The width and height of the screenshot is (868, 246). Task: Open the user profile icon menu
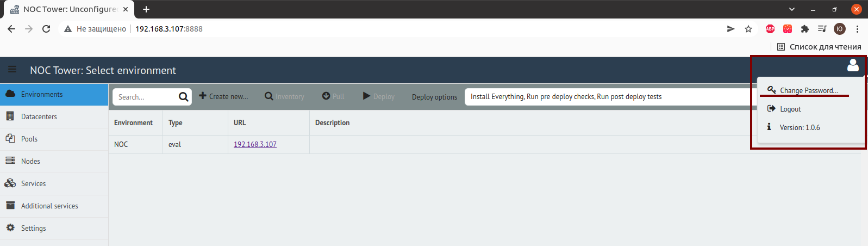pos(853,65)
